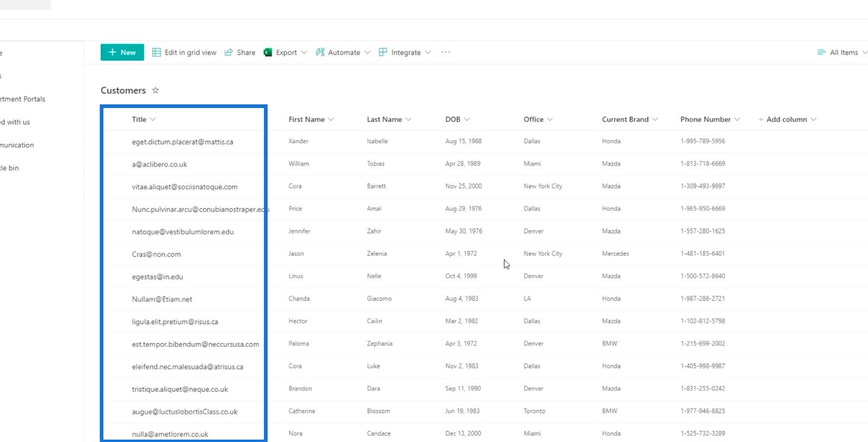Expand the Export dropdown chevron
868x442 pixels.
(304, 52)
